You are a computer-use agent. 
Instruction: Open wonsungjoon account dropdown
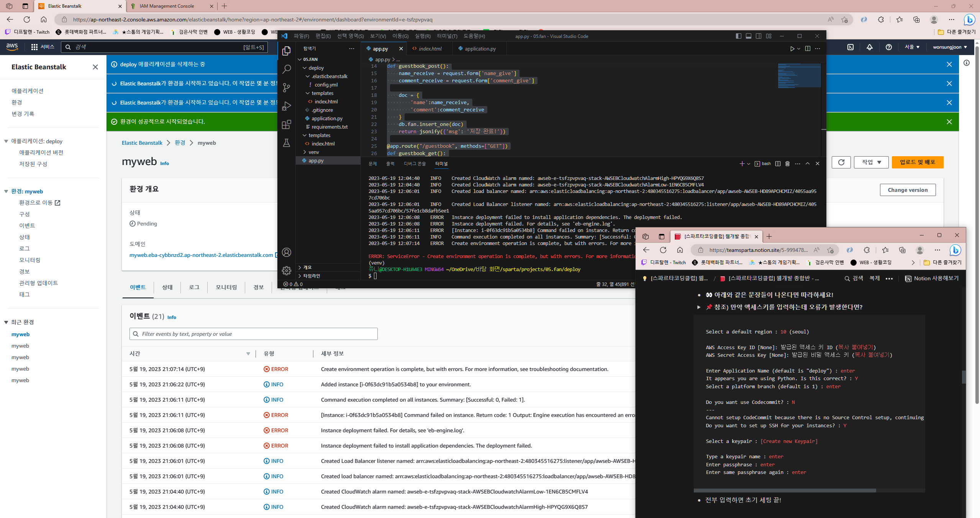(950, 47)
